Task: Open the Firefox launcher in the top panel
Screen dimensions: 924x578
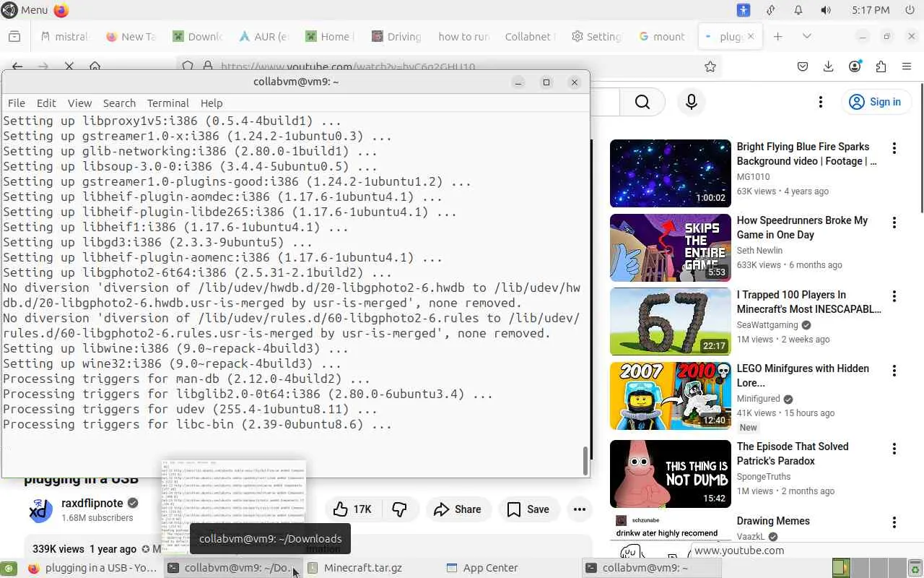Action: [61, 10]
